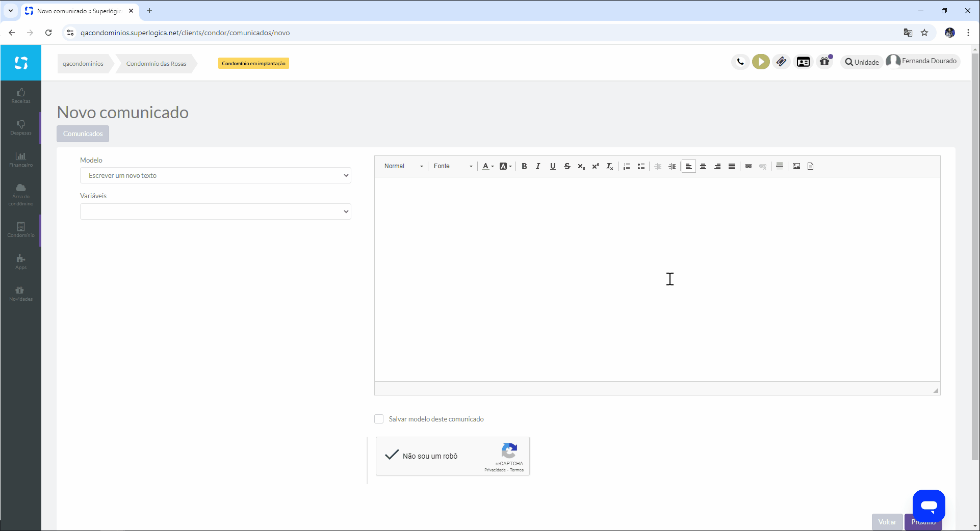Open a new browser tab
This screenshot has width=980, height=531.
[x=149, y=11]
